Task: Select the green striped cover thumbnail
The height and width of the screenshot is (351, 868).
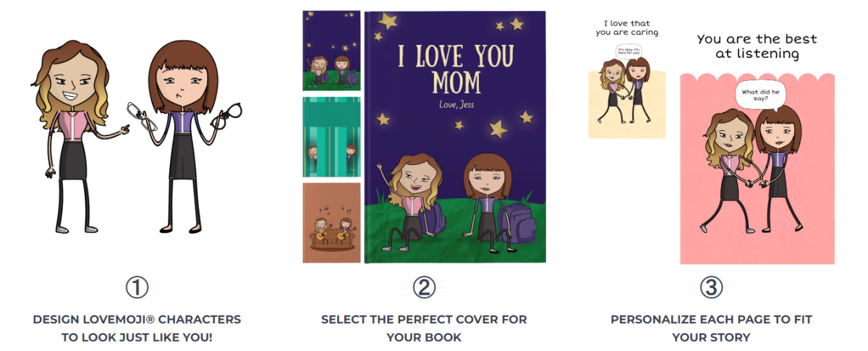Action: [331, 137]
